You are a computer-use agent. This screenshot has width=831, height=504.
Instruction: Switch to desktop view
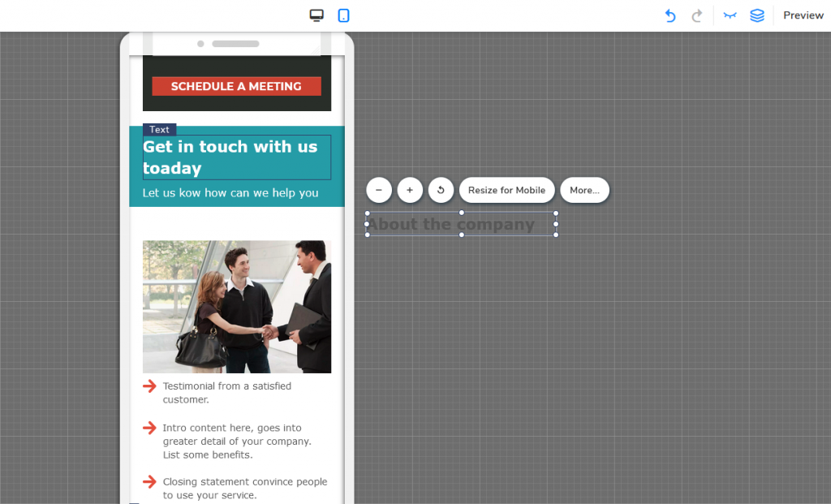[316, 15]
